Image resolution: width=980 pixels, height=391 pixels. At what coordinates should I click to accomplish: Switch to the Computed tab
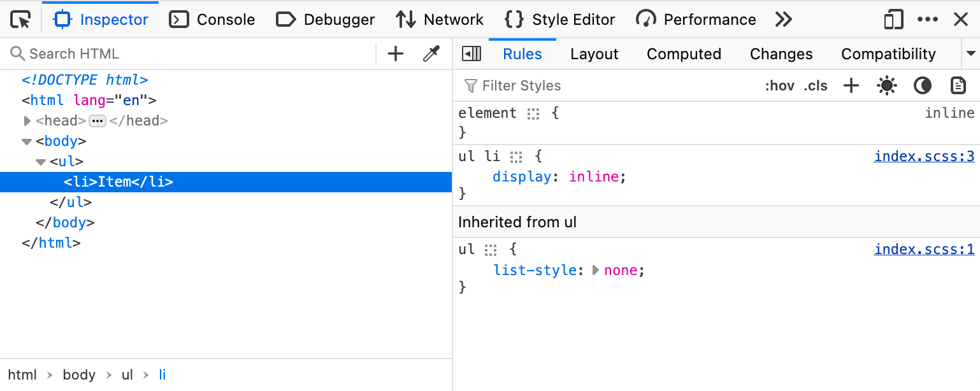[x=684, y=53]
